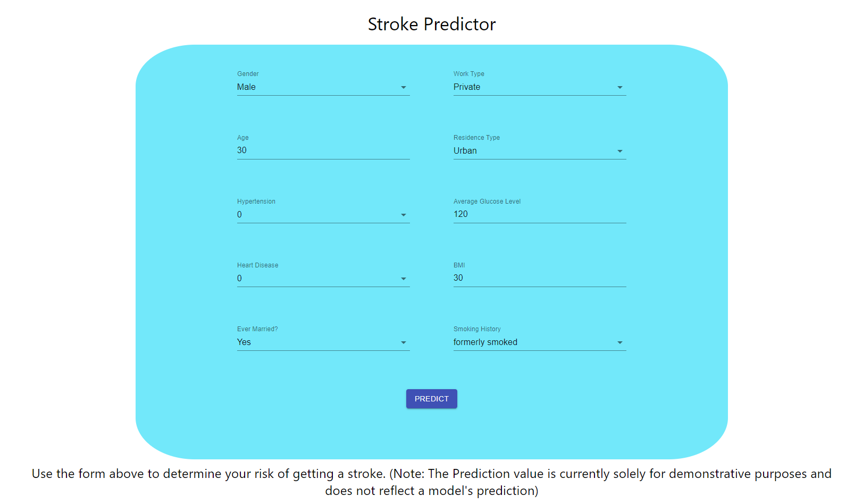The image size is (863, 504).
Task: Click the PREDICT button
Action: click(431, 399)
